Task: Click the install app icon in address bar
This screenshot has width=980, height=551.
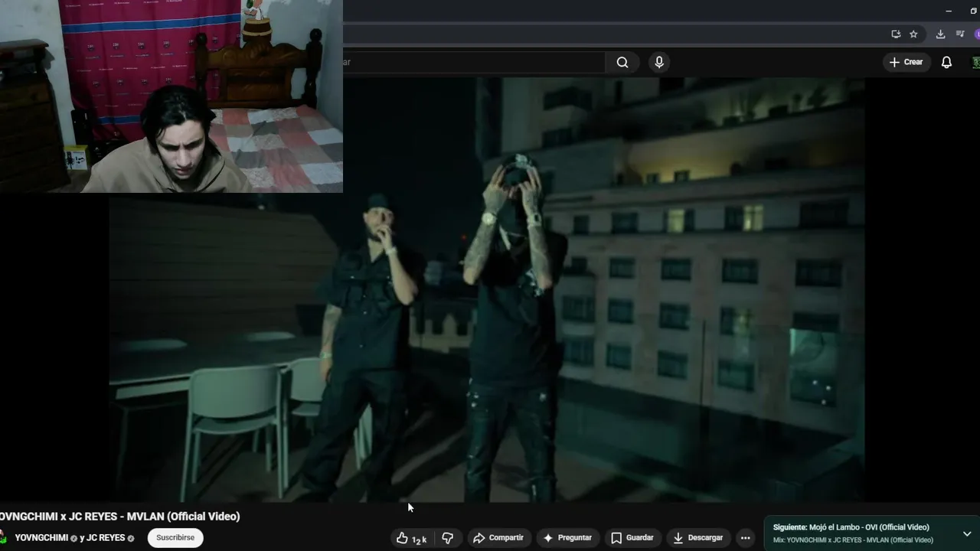Action: (x=896, y=34)
